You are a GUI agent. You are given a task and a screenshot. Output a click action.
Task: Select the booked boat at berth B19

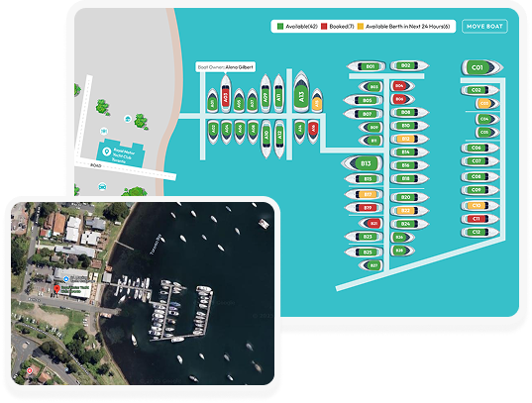[x=364, y=208]
